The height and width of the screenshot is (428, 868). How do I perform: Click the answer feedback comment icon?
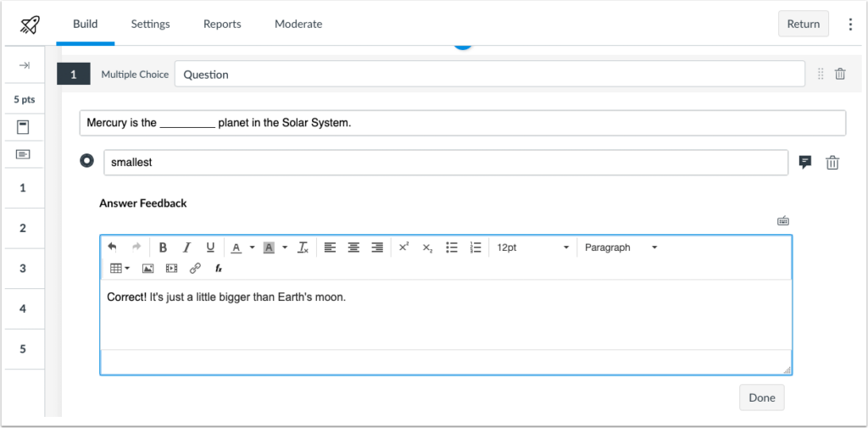pyautogui.click(x=805, y=162)
